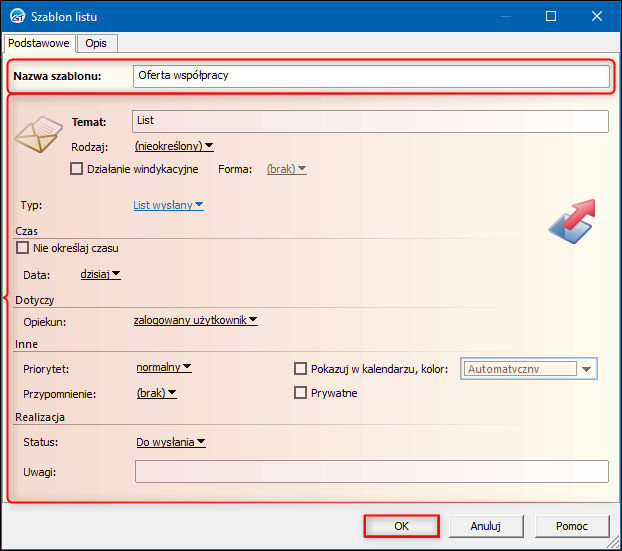Click the Czas section label
This screenshot has width=622, height=551.
(26, 231)
